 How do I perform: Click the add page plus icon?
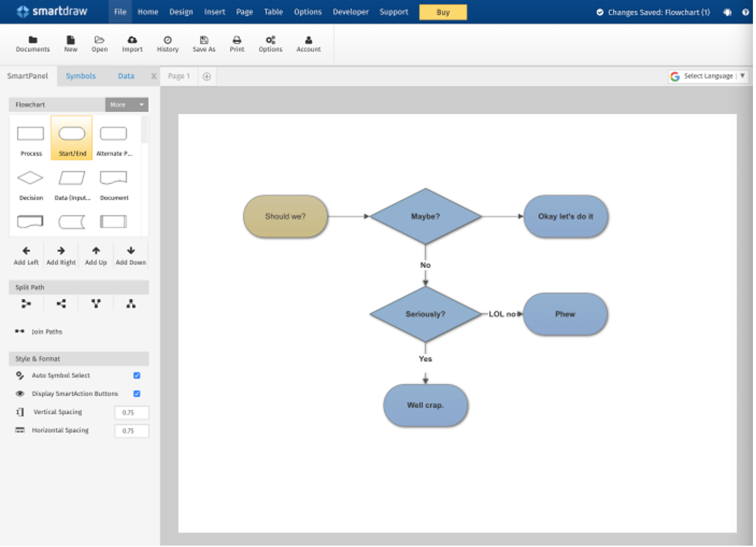tap(206, 76)
